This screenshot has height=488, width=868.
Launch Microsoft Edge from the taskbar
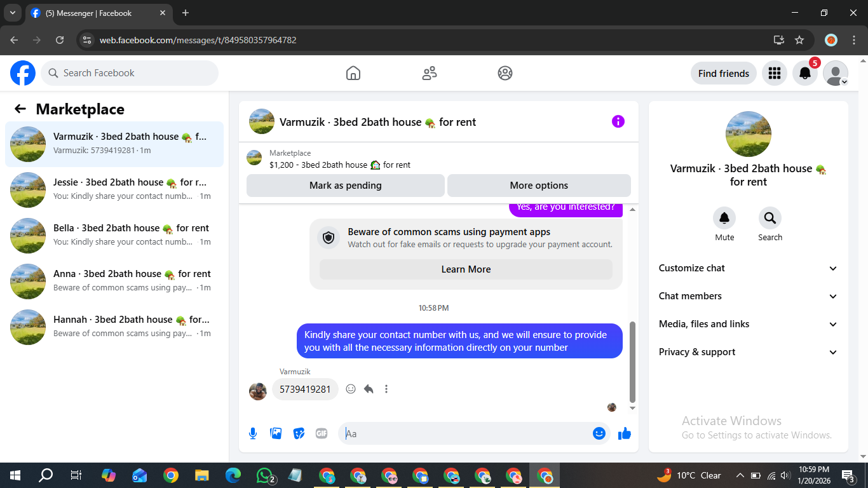tap(233, 475)
